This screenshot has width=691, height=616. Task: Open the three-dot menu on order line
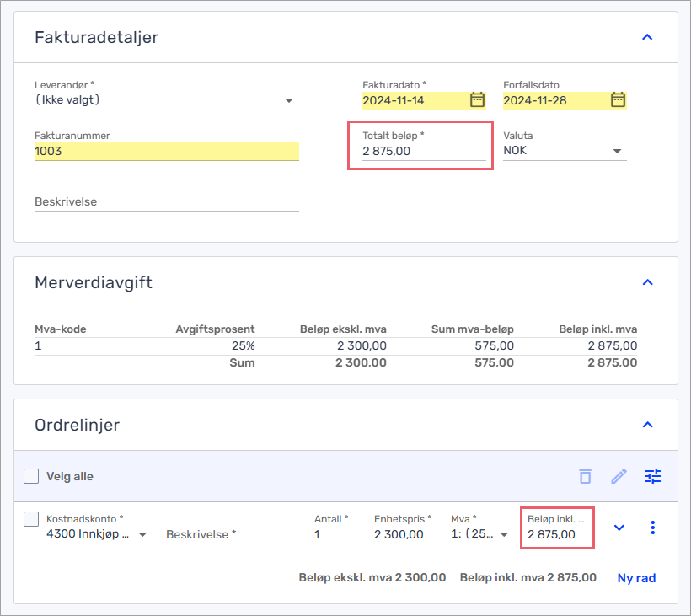pyautogui.click(x=653, y=528)
